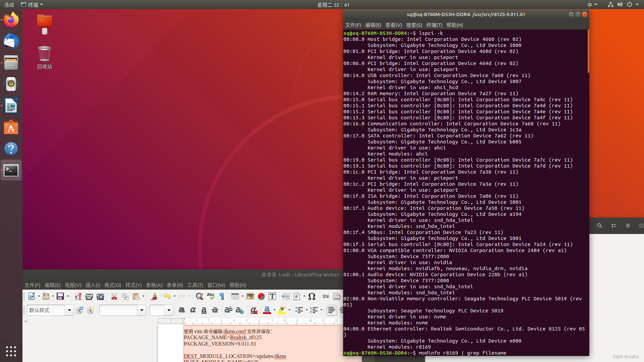The image size is (644, 362).
Task: Open the Show Applications grid button
Action: (x=11, y=351)
